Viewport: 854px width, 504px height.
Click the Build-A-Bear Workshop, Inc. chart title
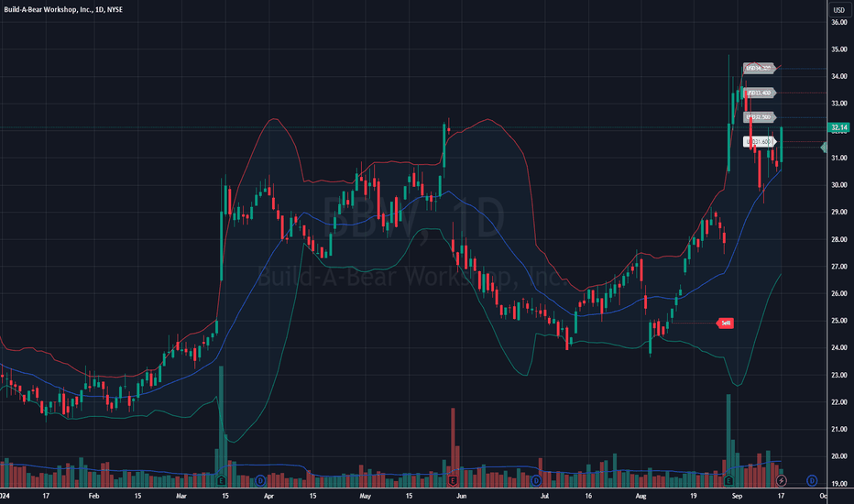63,9
